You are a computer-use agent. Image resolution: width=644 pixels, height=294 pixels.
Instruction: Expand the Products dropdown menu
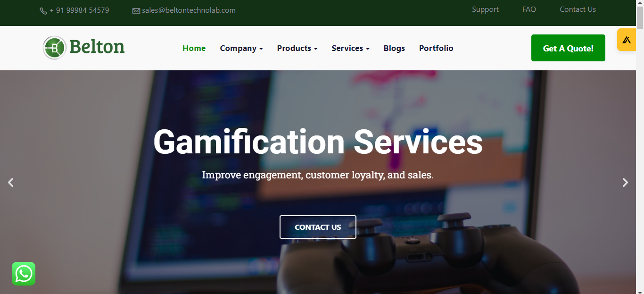pos(297,48)
